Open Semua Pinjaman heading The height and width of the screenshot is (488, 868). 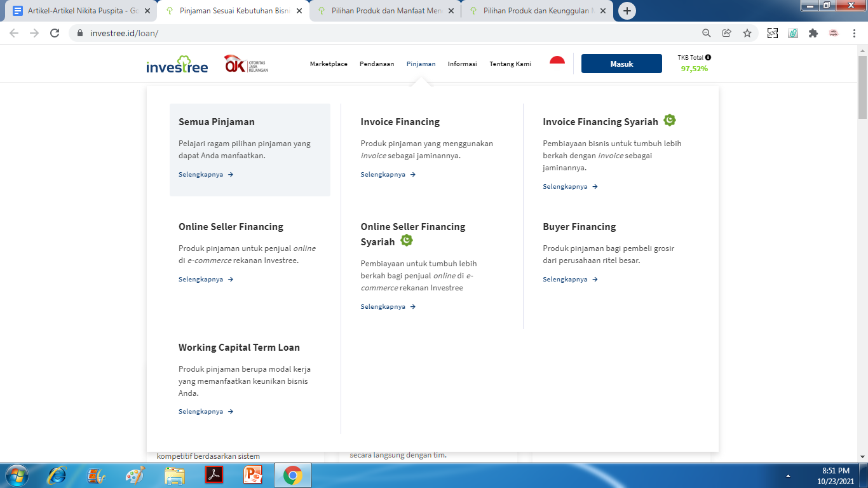click(x=217, y=122)
